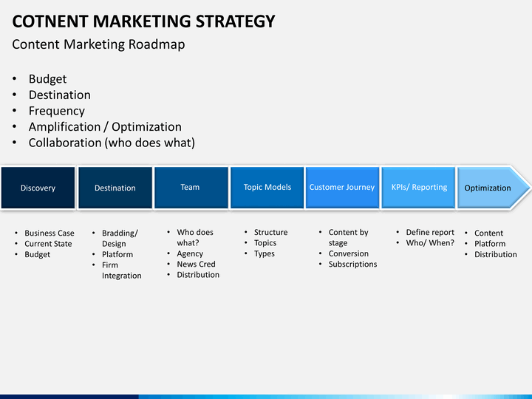Click the Who does what? item
This screenshot has width=532, height=399.
pyautogui.click(x=195, y=237)
